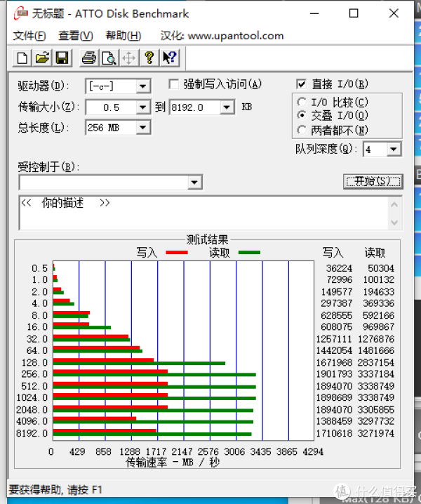Maximize the ATTO Disk Benchmark window
Image resolution: width=421 pixels, height=504 pixels.
click(x=354, y=13)
